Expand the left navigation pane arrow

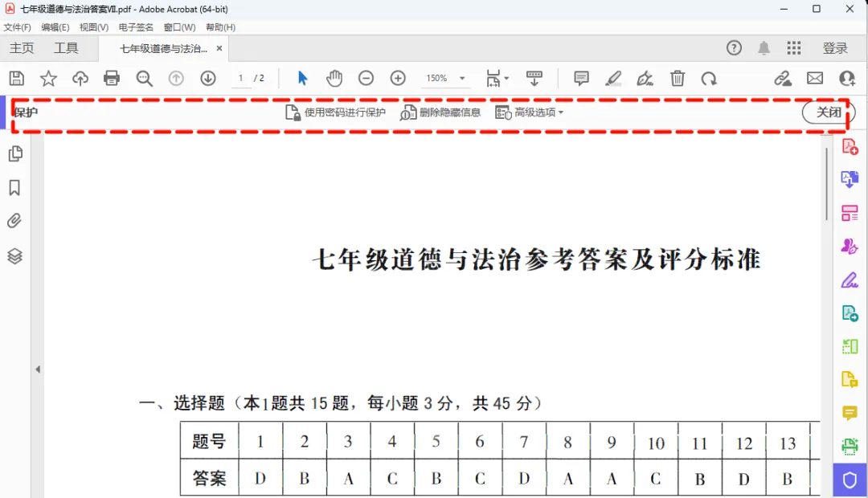tap(38, 369)
